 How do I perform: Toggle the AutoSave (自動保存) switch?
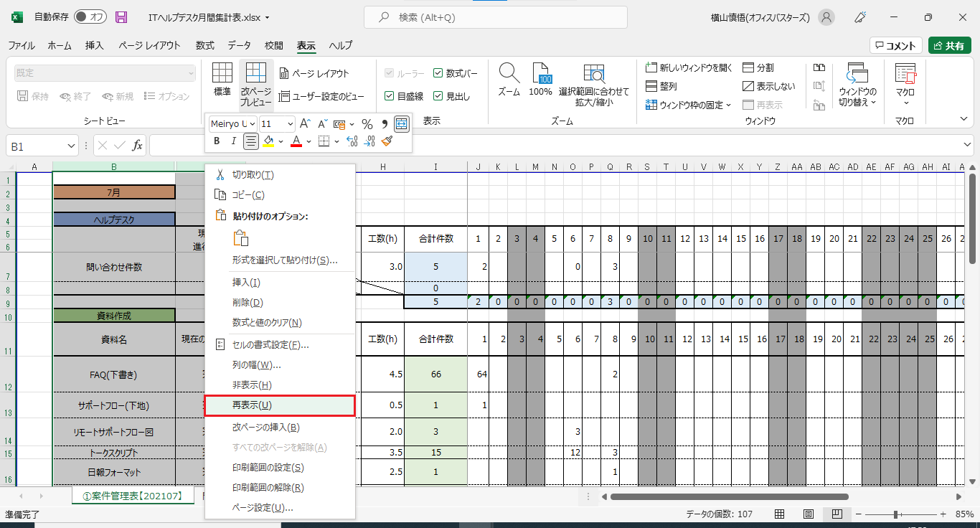click(x=90, y=17)
